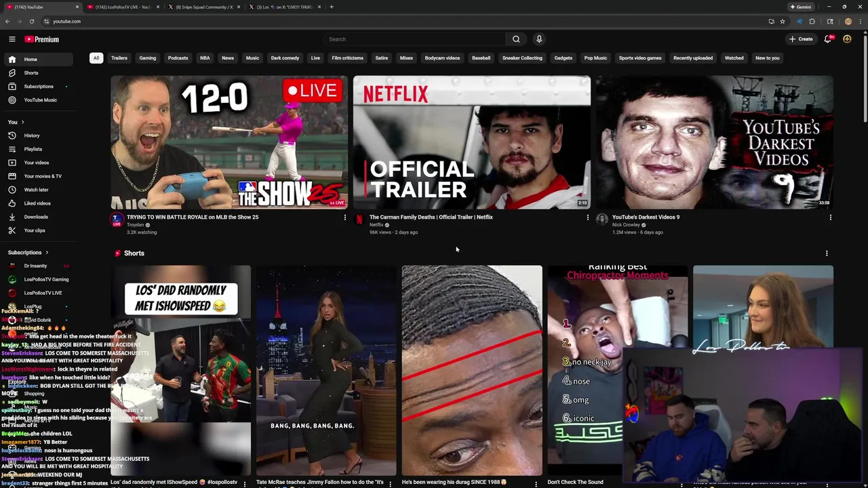Select the Podcasts filter chip
The width and height of the screenshot is (868, 488).
[178, 58]
